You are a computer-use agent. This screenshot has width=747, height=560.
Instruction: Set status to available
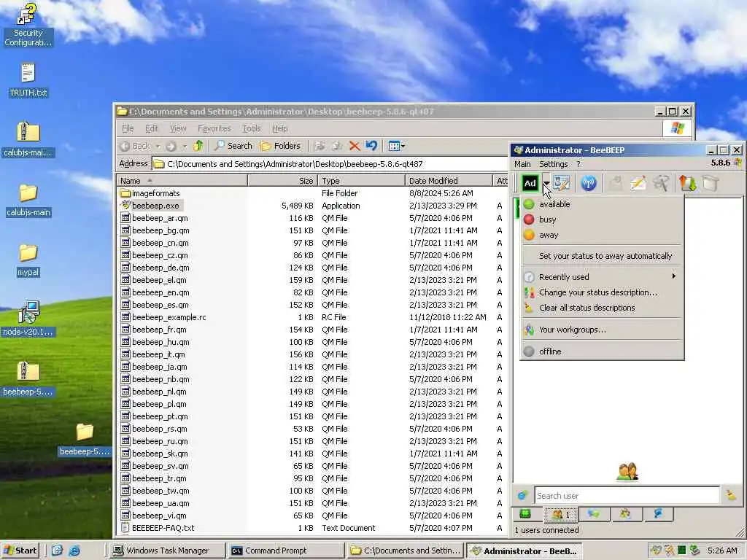pos(602,204)
